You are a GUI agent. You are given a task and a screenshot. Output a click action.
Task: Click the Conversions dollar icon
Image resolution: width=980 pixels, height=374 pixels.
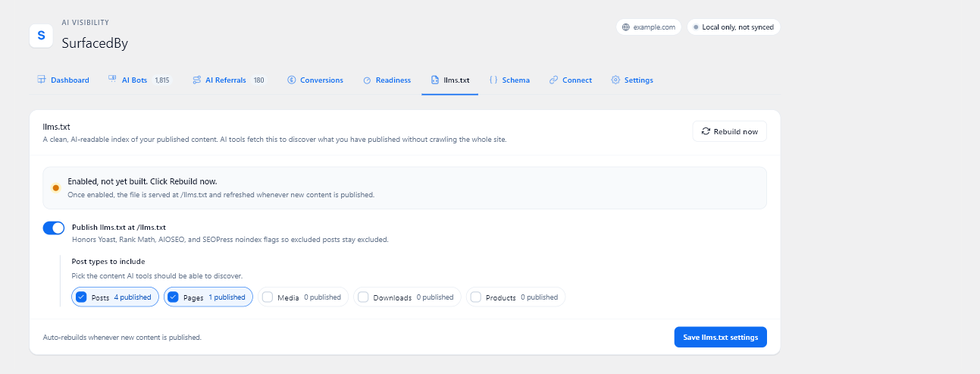pyautogui.click(x=291, y=80)
